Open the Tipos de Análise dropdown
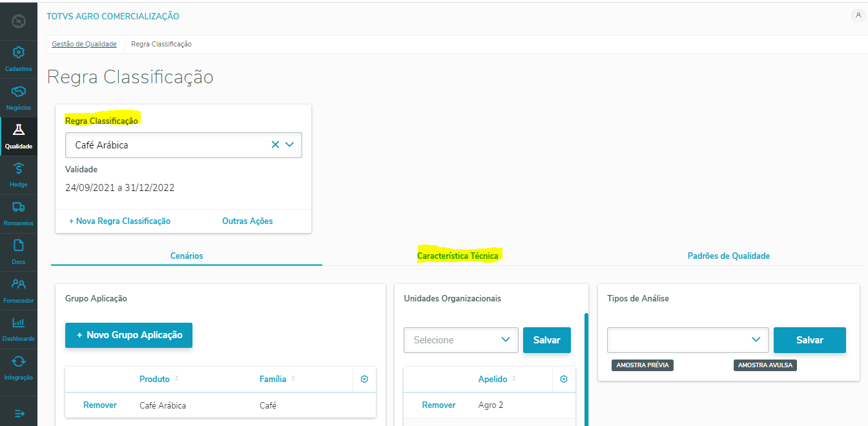The image size is (868, 426). coord(688,340)
